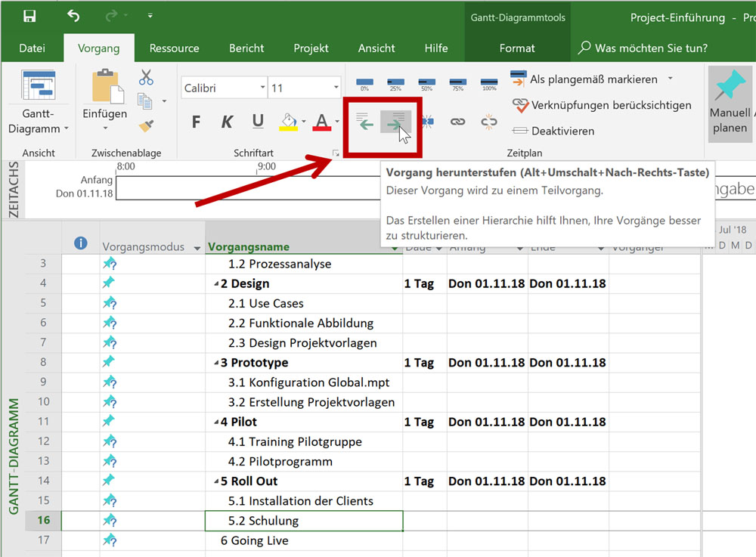
Task: Open the Datei menu tab
Action: click(32, 48)
